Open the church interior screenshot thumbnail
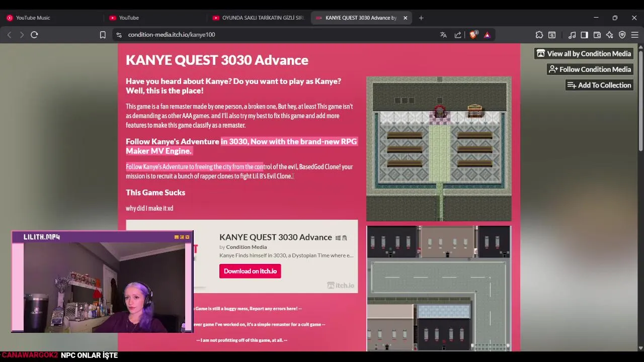The height and width of the screenshot is (362, 644). 439,149
